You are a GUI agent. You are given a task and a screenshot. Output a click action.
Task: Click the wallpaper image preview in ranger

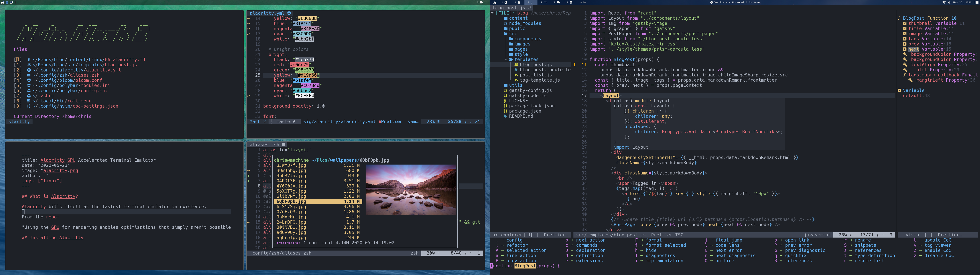pos(411,190)
